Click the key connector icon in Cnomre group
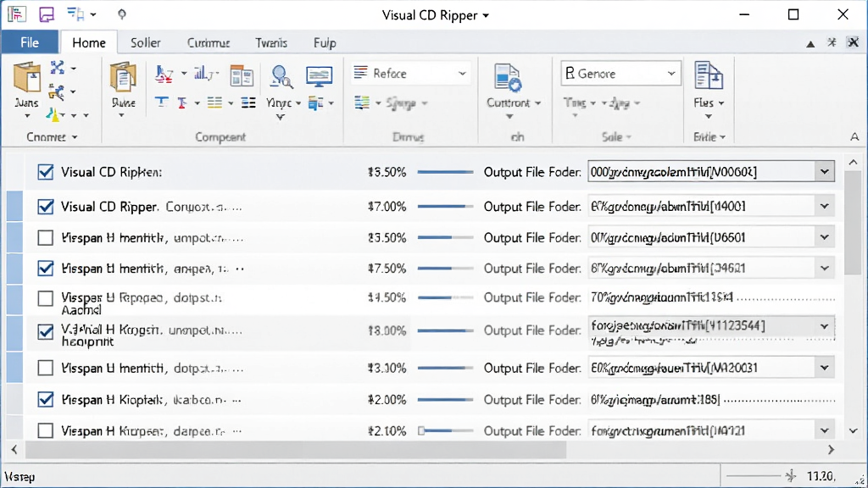This screenshot has height=488, width=868. coord(57,91)
